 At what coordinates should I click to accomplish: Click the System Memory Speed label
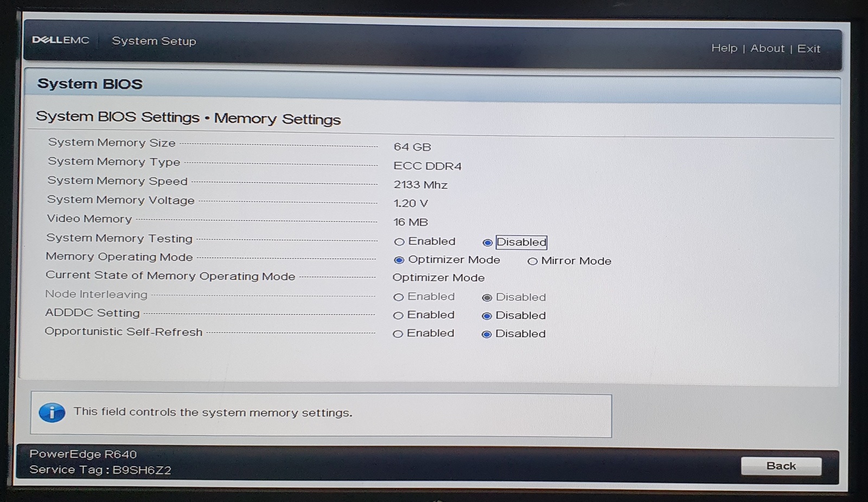[x=117, y=181]
